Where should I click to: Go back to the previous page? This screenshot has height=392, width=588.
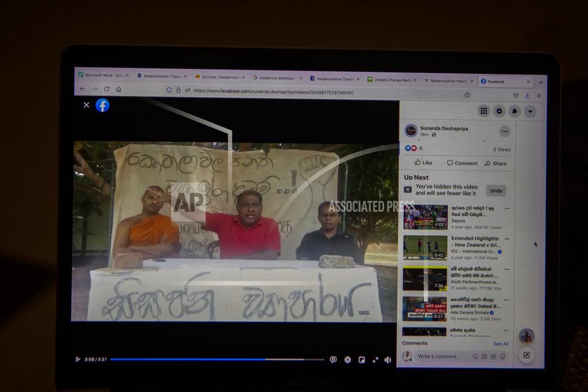(x=83, y=89)
